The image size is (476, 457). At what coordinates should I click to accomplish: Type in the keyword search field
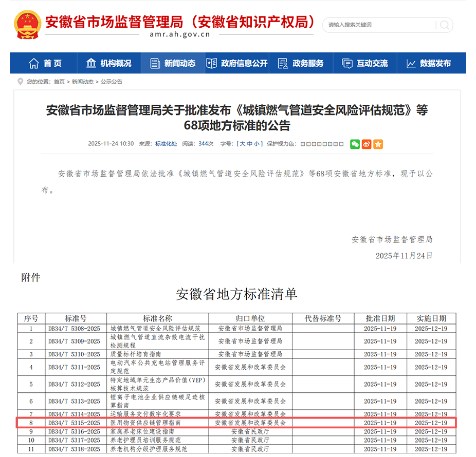point(380,25)
